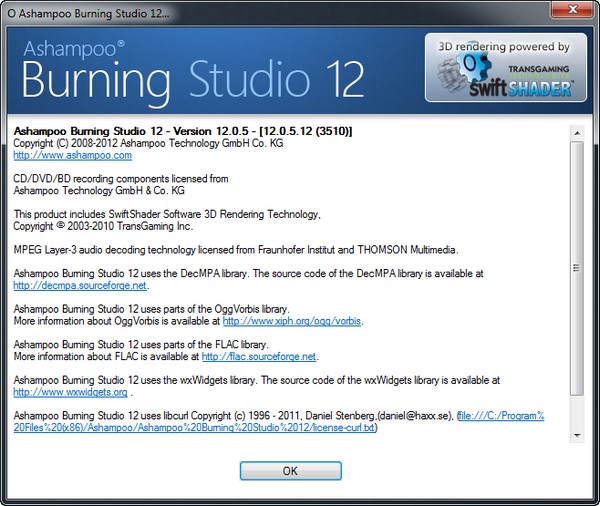Open the flac.sourceforge.net link
Image resolution: width=600 pixels, height=506 pixels.
tap(259, 356)
